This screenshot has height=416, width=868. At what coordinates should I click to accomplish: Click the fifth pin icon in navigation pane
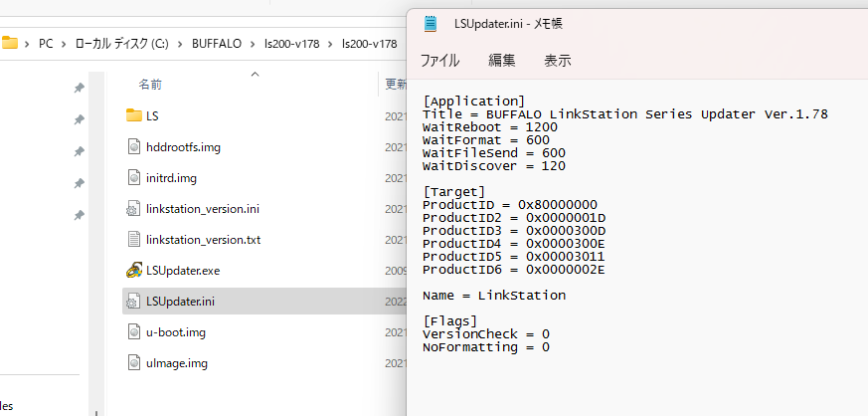click(x=80, y=215)
